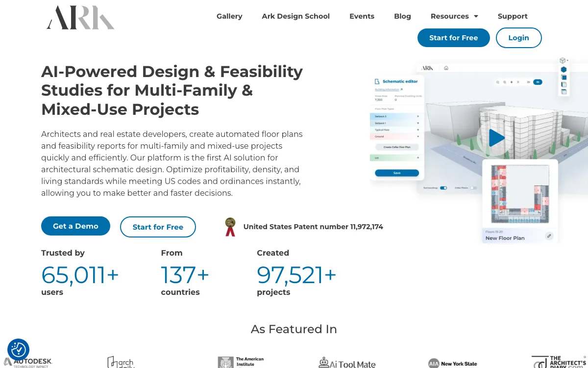Toggle the Surroundings switch
The width and height of the screenshot is (588, 368).
[x=443, y=188]
